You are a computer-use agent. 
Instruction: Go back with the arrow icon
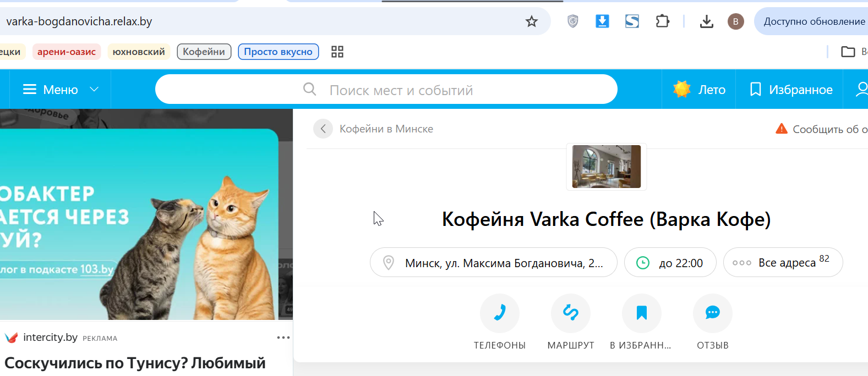coord(323,129)
